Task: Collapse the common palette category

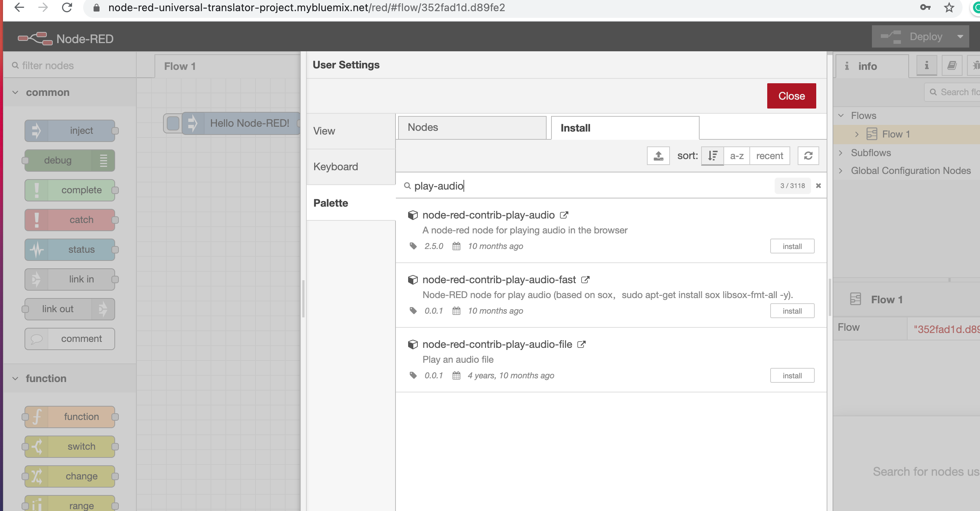Action: (x=15, y=93)
